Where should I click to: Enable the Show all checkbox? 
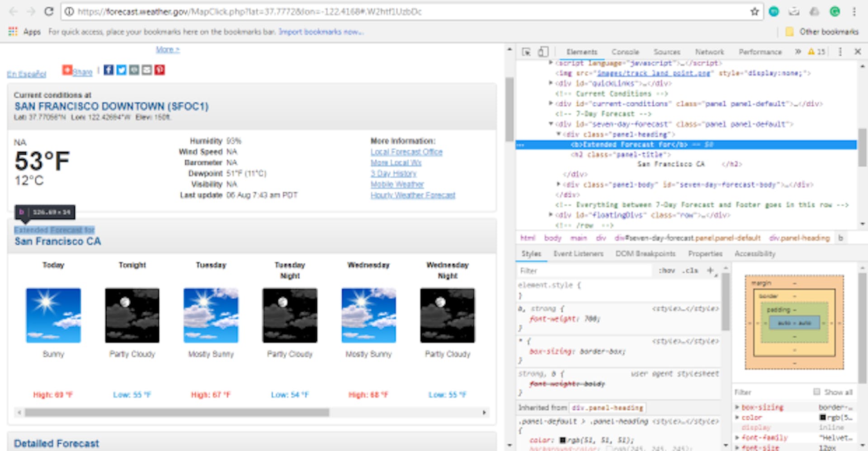(816, 392)
